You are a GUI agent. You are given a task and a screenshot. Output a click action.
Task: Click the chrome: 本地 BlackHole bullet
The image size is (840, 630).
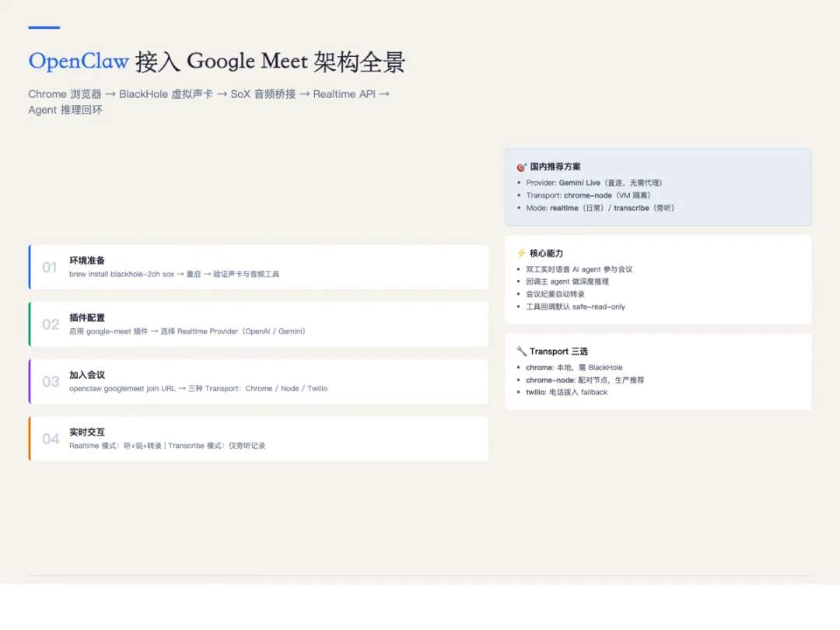click(574, 368)
